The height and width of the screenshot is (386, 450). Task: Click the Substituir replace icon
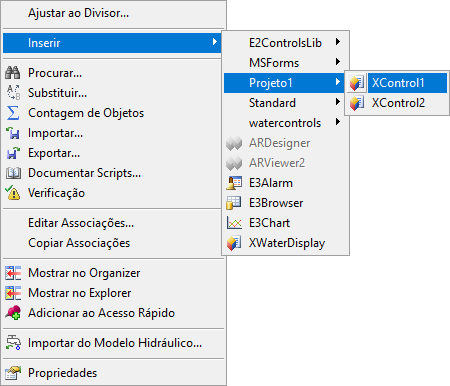point(13,93)
